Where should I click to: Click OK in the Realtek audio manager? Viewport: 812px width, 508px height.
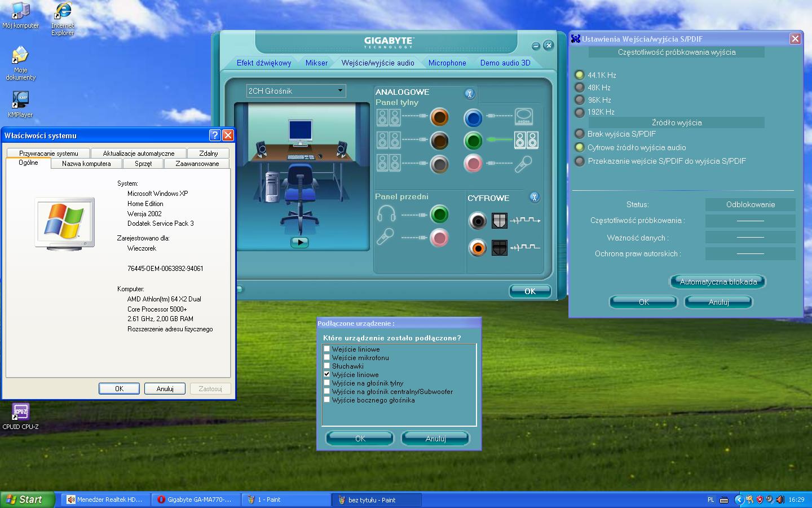530,291
